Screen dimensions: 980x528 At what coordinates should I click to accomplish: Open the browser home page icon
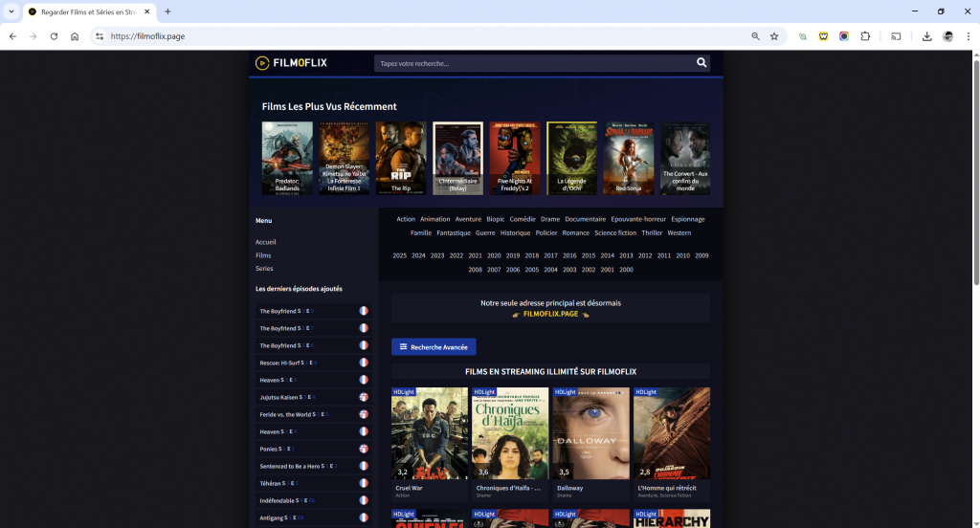pos(75,36)
